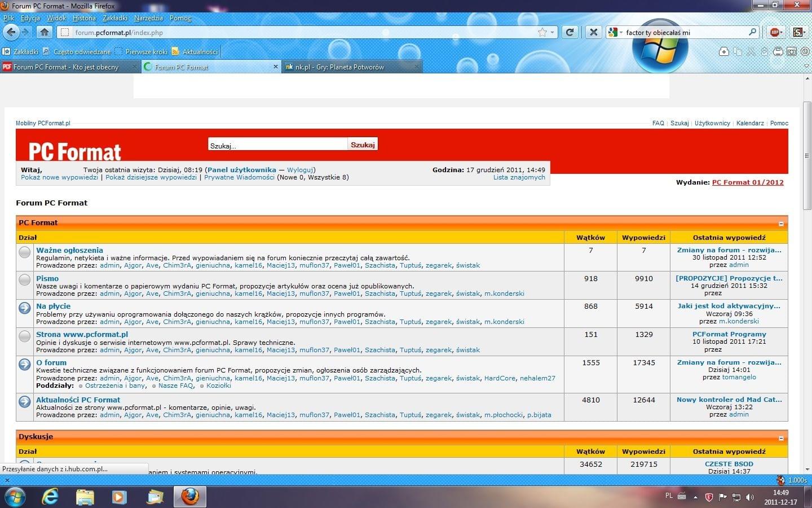812x508 pixels.
Task: Collapse the PC Format forum category
Action: [781, 224]
